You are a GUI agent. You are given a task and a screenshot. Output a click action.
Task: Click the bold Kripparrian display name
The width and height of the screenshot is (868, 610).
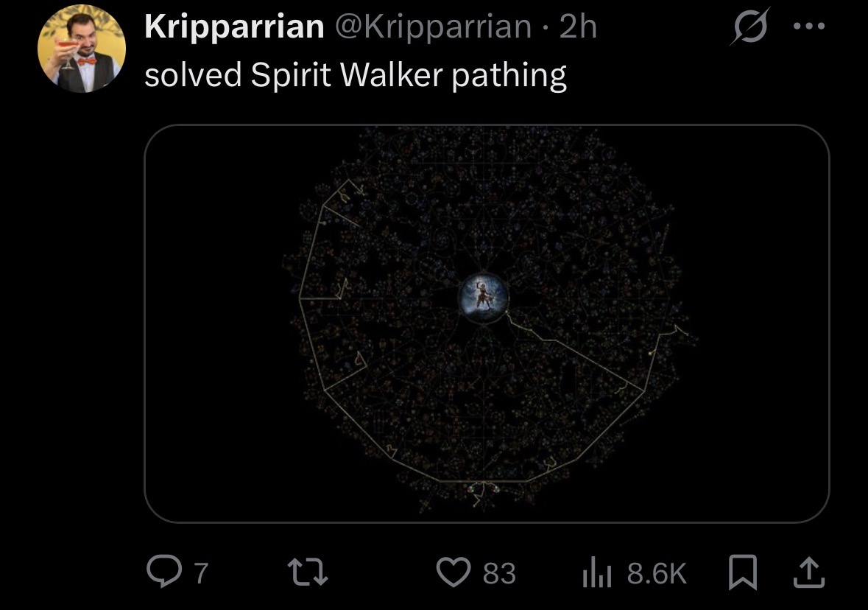coord(234,26)
